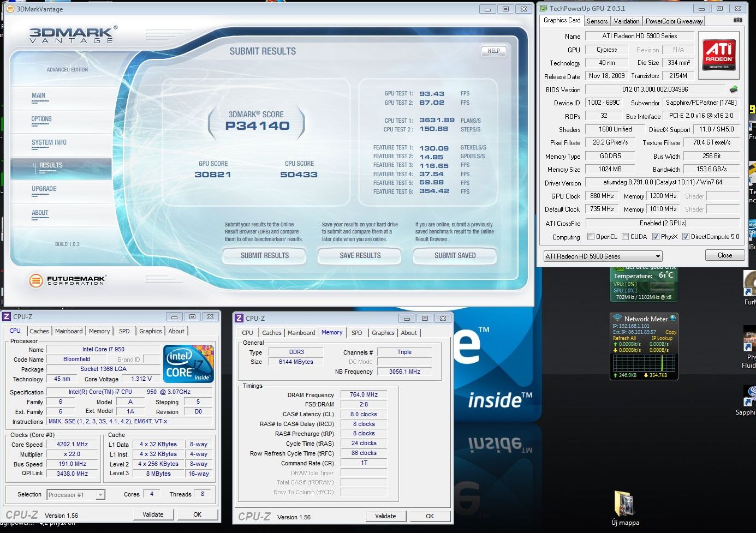
Task: Click the CPU-Z Memory window title icon
Action: point(239,318)
